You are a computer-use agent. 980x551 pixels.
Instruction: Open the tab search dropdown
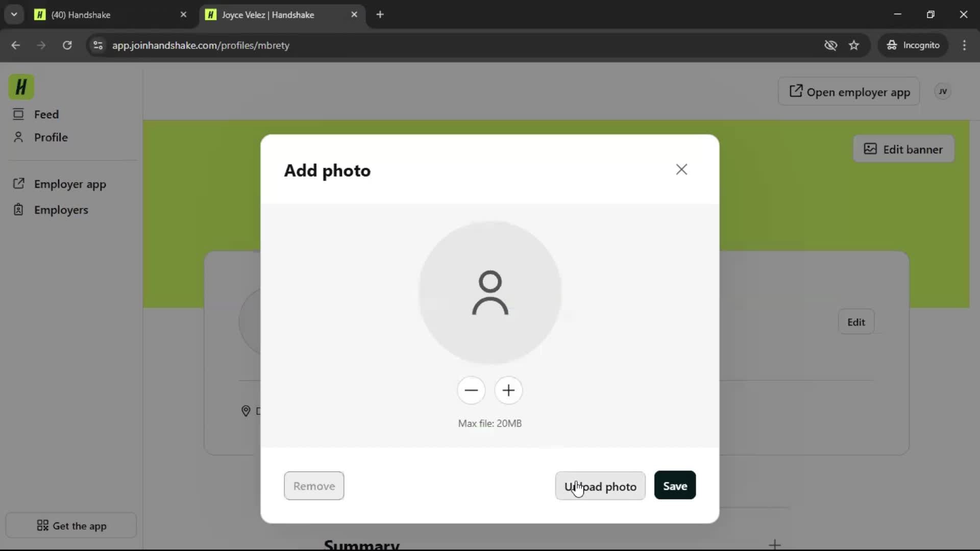point(14,15)
